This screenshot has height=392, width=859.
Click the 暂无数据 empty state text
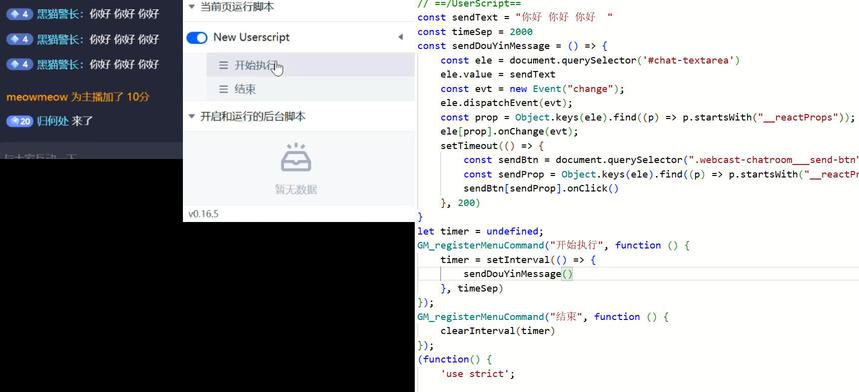tap(296, 190)
